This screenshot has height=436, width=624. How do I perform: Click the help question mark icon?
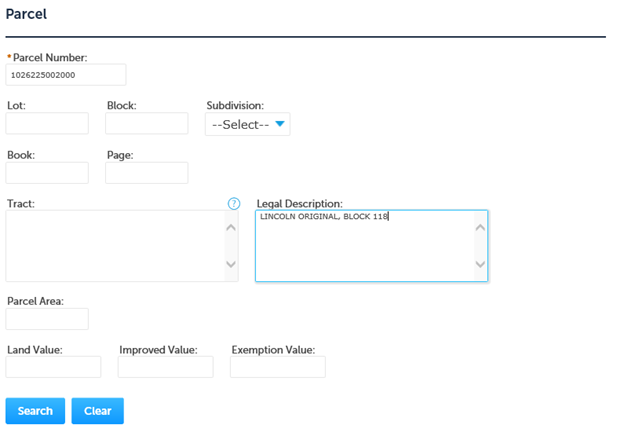pos(234,204)
